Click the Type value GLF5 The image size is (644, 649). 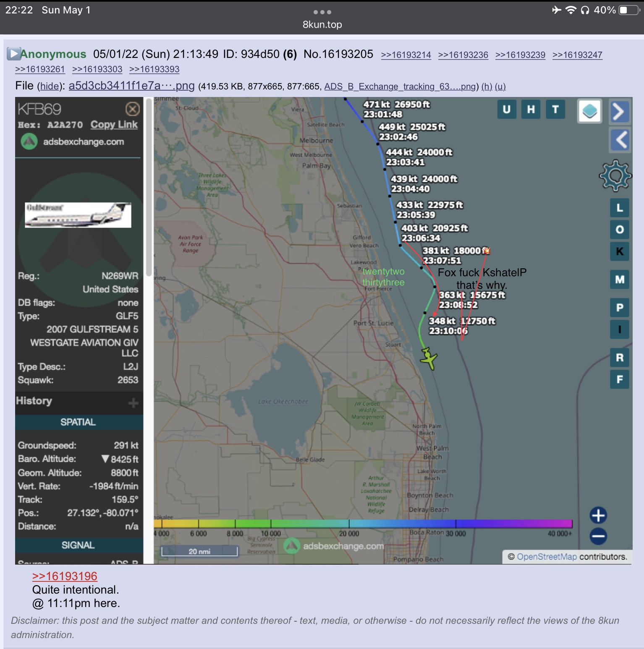click(127, 316)
